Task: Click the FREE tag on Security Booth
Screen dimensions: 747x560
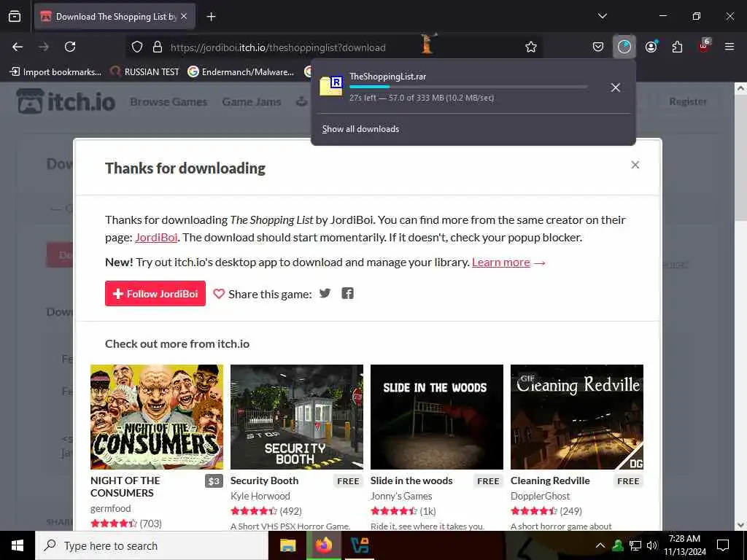Action: [x=348, y=481]
